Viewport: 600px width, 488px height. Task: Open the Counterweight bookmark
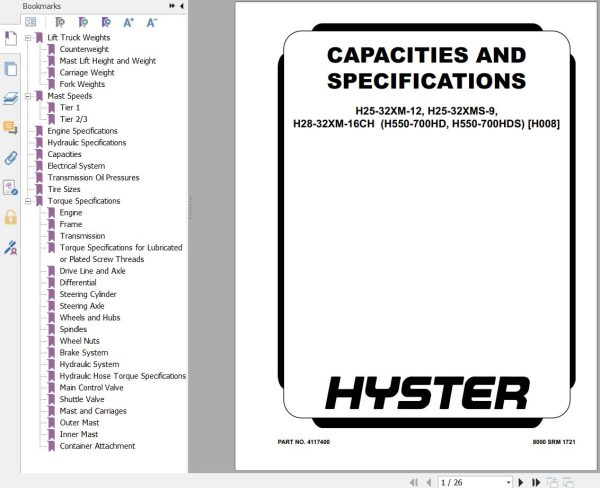(84, 49)
